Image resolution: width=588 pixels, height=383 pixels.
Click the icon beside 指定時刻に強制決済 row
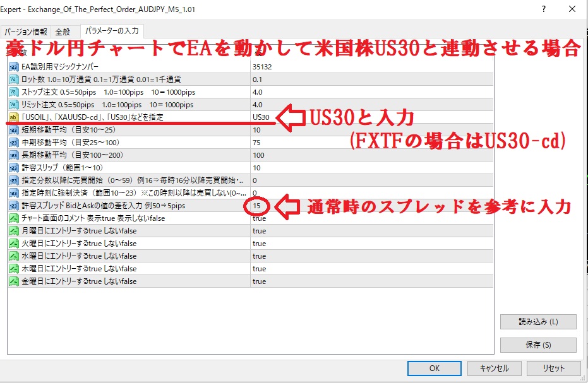pyautogui.click(x=13, y=193)
